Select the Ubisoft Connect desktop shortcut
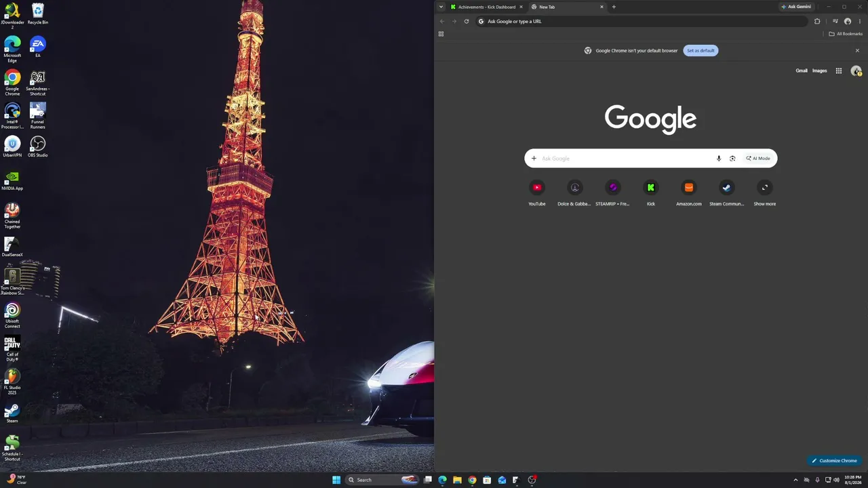The height and width of the screenshot is (488, 868). pyautogui.click(x=12, y=314)
